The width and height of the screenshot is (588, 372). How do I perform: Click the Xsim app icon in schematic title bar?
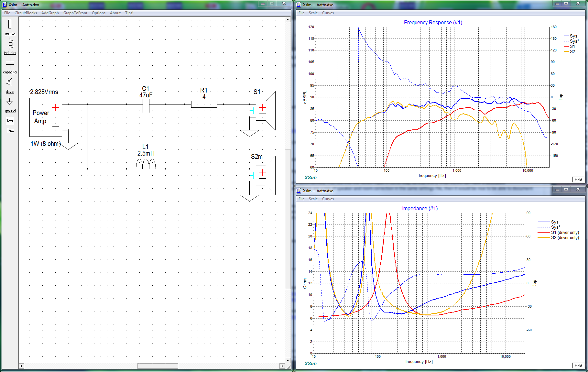click(5, 5)
